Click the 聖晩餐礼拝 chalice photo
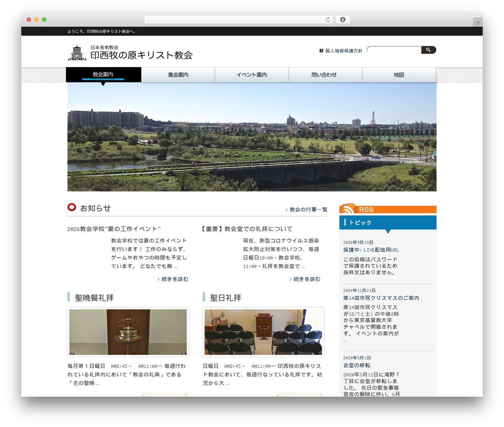The height and width of the screenshot is (427, 504). coord(128,332)
